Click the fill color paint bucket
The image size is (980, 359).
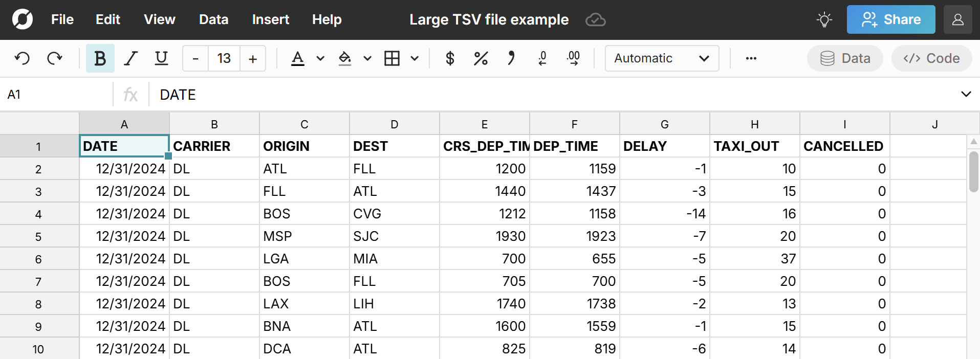click(345, 58)
